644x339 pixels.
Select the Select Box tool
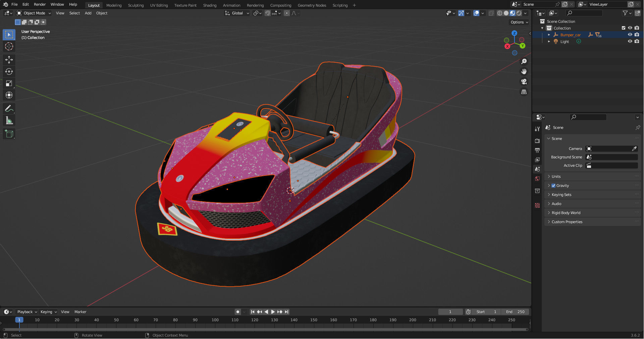coord(9,35)
